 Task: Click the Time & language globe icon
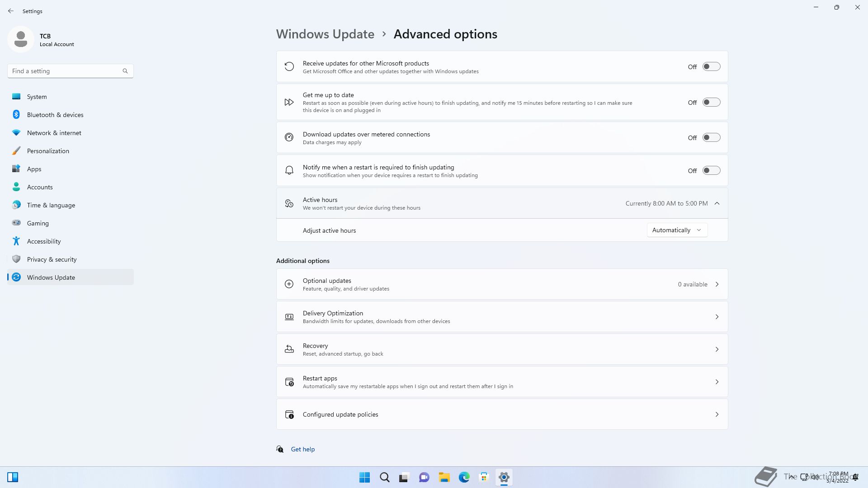(x=16, y=205)
